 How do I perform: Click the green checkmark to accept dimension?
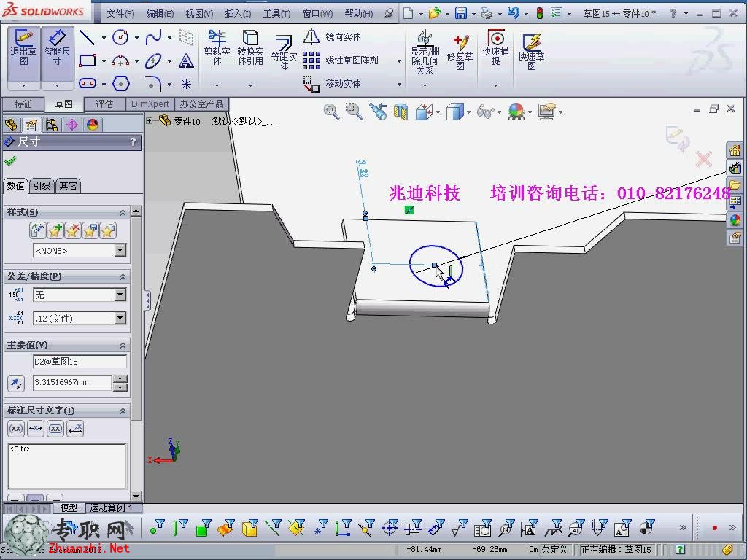tap(10, 161)
